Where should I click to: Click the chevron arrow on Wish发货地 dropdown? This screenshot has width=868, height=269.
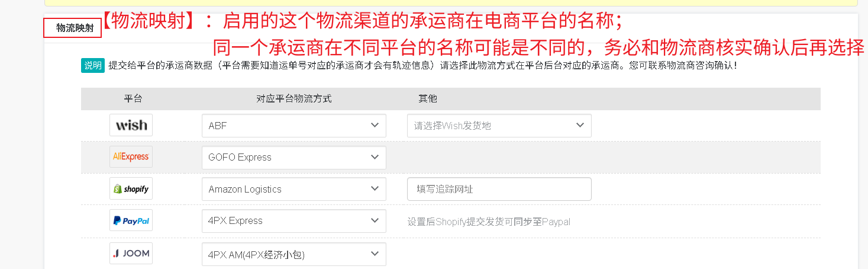tap(579, 126)
